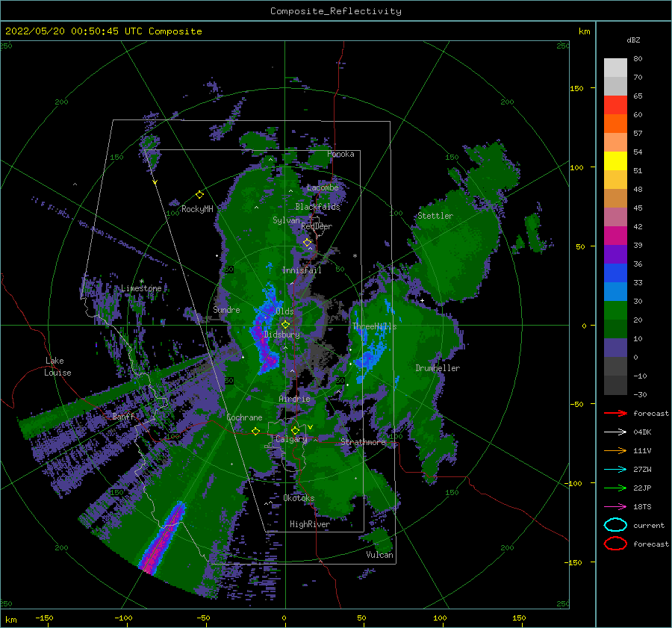Click the Sundre town label

(227, 310)
